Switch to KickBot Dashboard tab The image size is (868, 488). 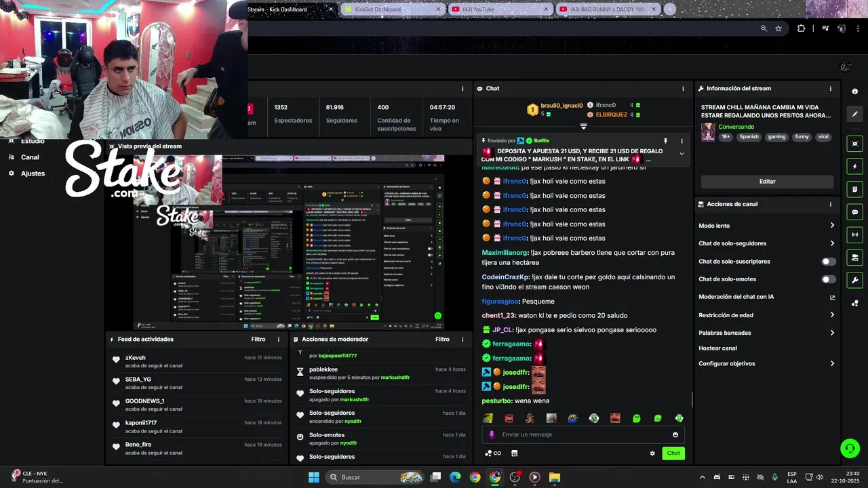tap(391, 9)
